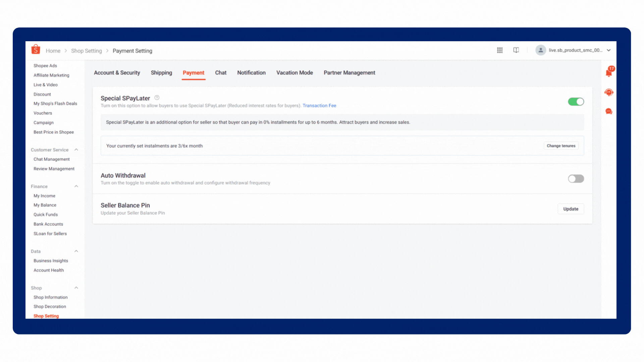Click the Special SPayLater help question icon

(157, 98)
